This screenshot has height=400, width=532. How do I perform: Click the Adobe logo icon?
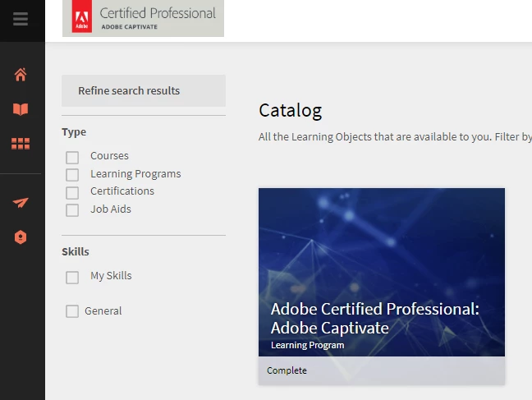click(82, 16)
